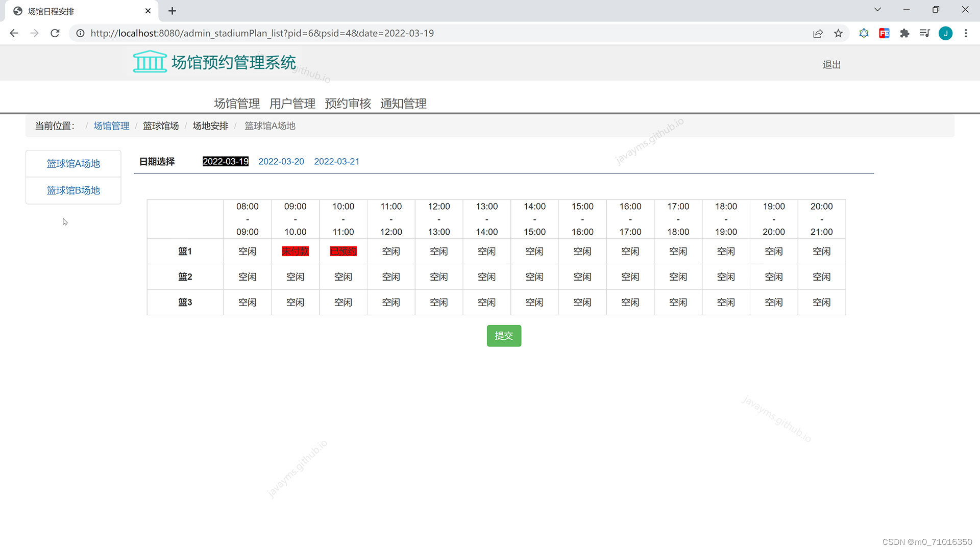Open Chrome three-dot menu
The image size is (980, 551).
tap(966, 33)
